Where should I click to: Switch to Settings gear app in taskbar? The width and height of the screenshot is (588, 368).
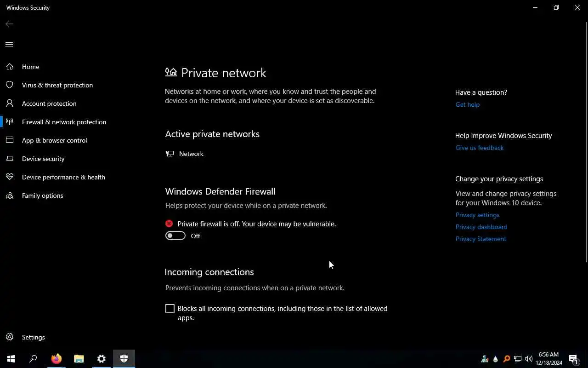102,359
